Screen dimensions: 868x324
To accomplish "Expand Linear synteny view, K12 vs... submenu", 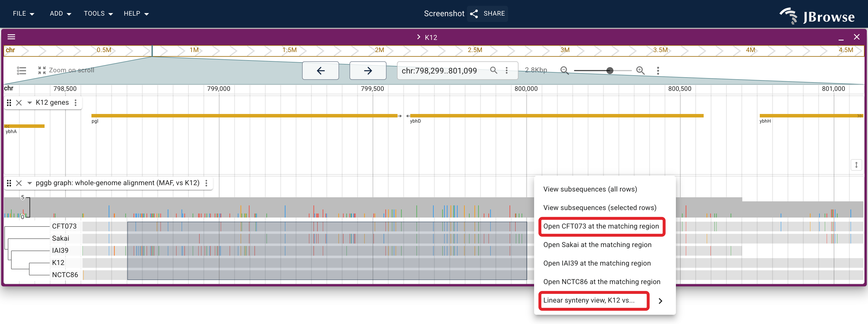I will point(604,300).
